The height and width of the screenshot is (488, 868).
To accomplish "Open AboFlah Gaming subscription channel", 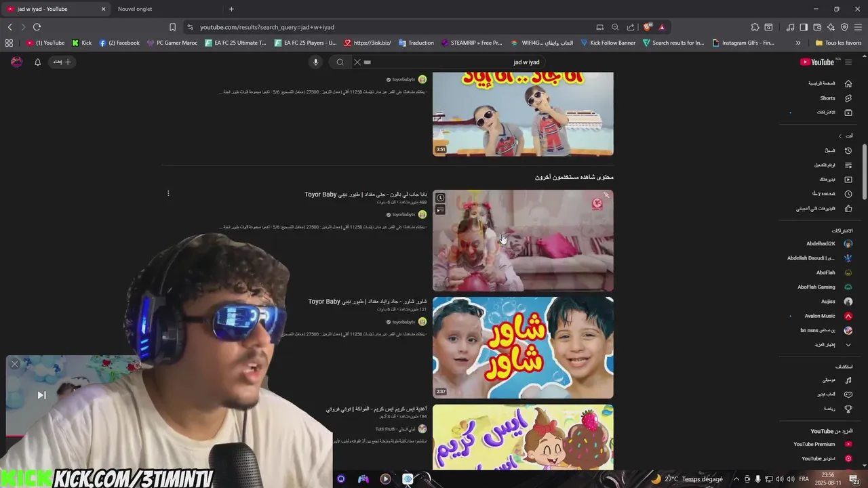I will (825, 287).
